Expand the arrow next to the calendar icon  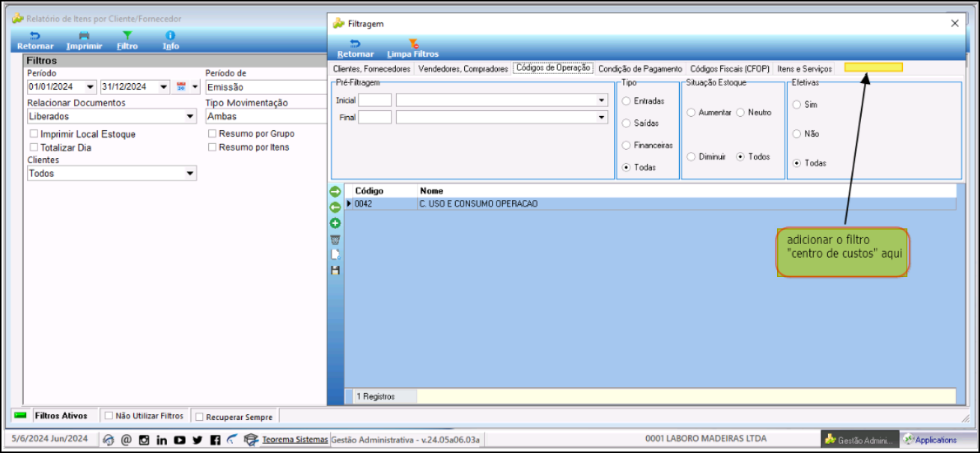point(195,87)
